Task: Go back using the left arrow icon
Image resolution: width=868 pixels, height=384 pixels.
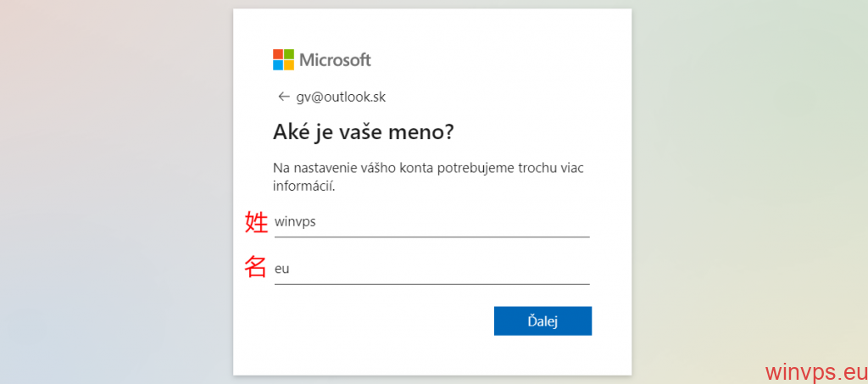Action: pos(284,97)
